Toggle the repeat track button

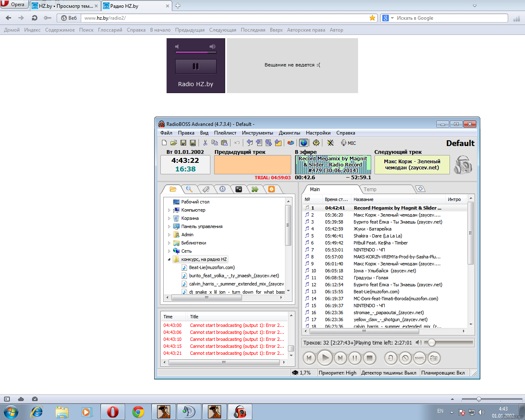(390, 358)
